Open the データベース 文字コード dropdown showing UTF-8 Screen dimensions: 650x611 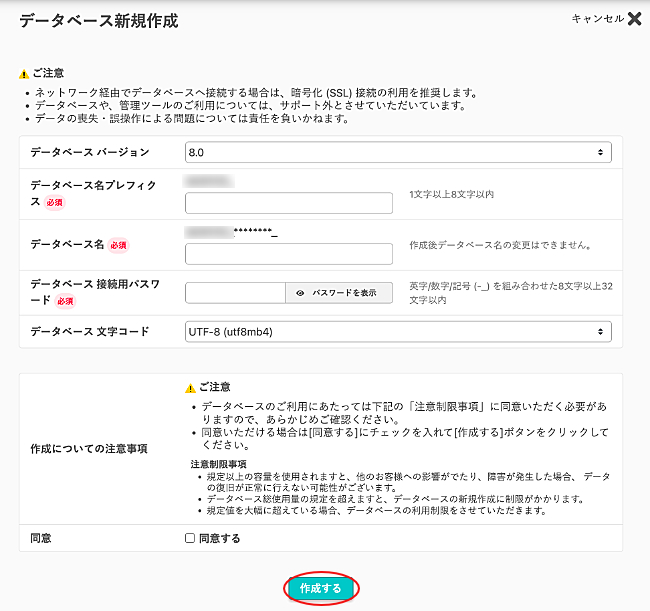[x=397, y=331]
